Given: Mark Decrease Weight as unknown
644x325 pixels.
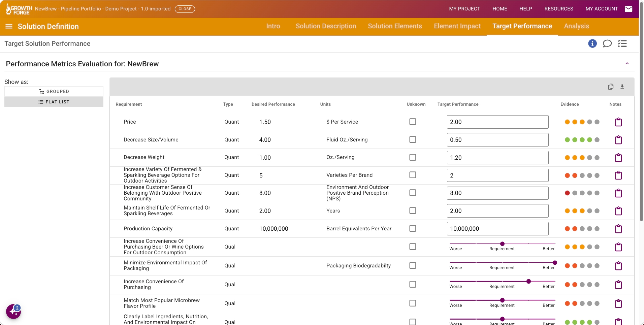Looking at the screenshot, I should [x=413, y=157].
